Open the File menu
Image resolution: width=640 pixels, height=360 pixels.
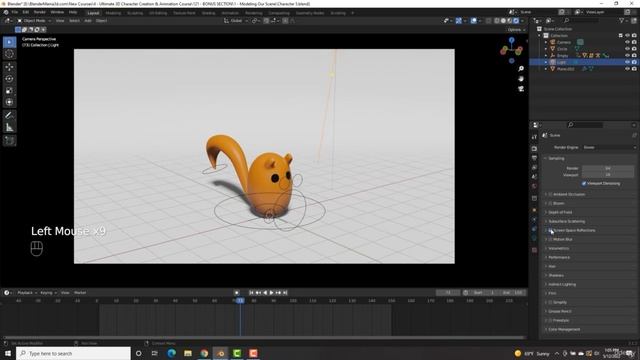(x=15, y=12)
